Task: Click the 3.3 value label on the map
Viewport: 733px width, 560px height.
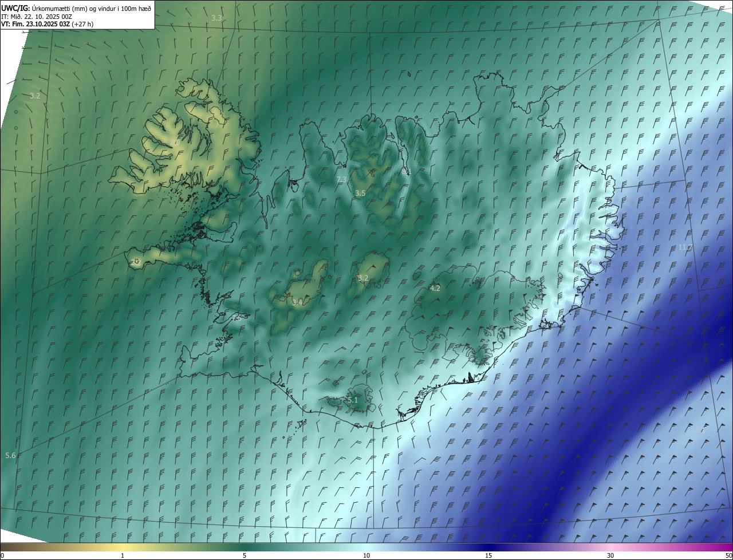Action: point(216,18)
